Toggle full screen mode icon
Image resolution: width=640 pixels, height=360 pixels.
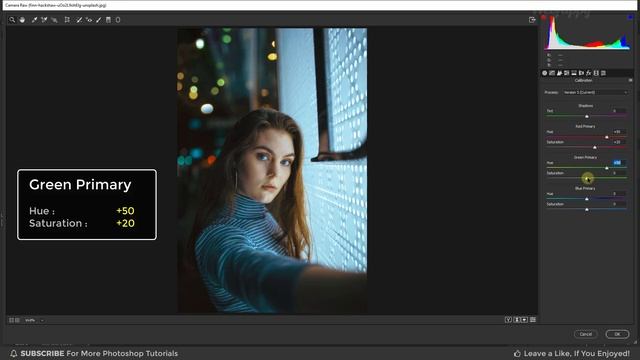pyautogui.click(x=532, y=20)
